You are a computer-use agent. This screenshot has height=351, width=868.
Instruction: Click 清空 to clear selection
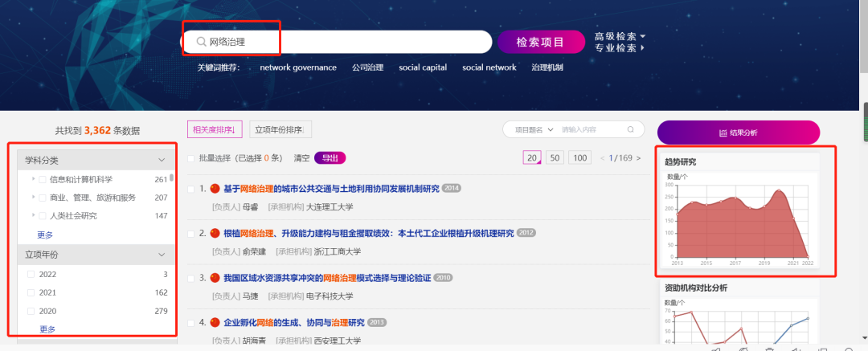tap(301, 157)
